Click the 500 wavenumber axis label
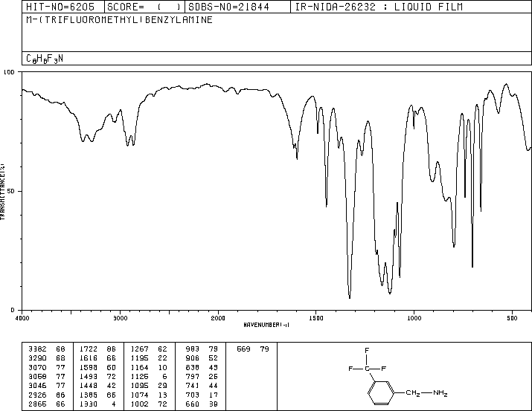532x411 pixels. (x=512, y=318)
